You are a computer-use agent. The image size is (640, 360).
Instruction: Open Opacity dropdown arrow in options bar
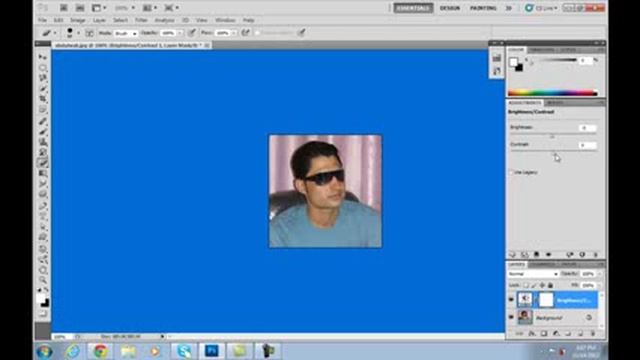(180, 33)
